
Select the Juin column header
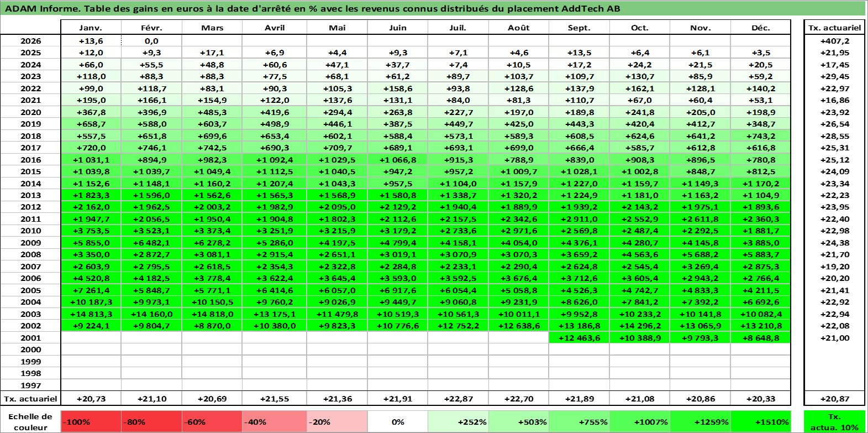pos(398,28)
